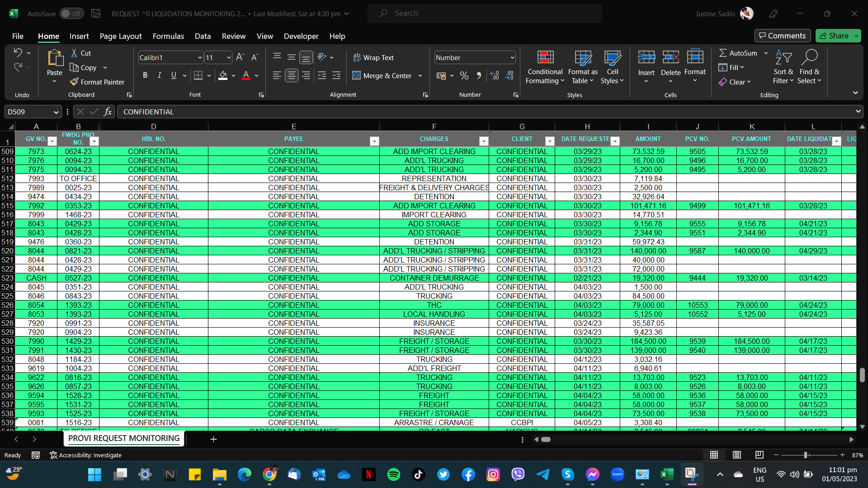
Task: Click the Increase Indent icon
Action: (x=336, y=75)
